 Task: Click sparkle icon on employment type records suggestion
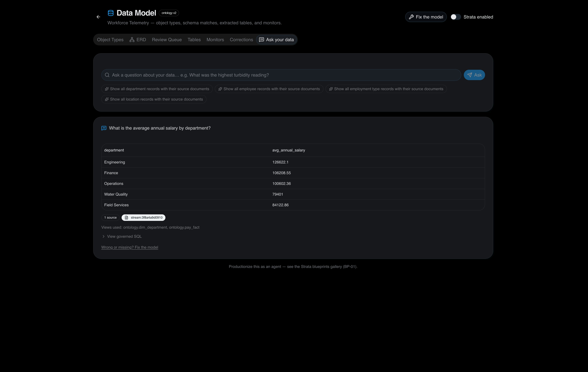[331, 89]
